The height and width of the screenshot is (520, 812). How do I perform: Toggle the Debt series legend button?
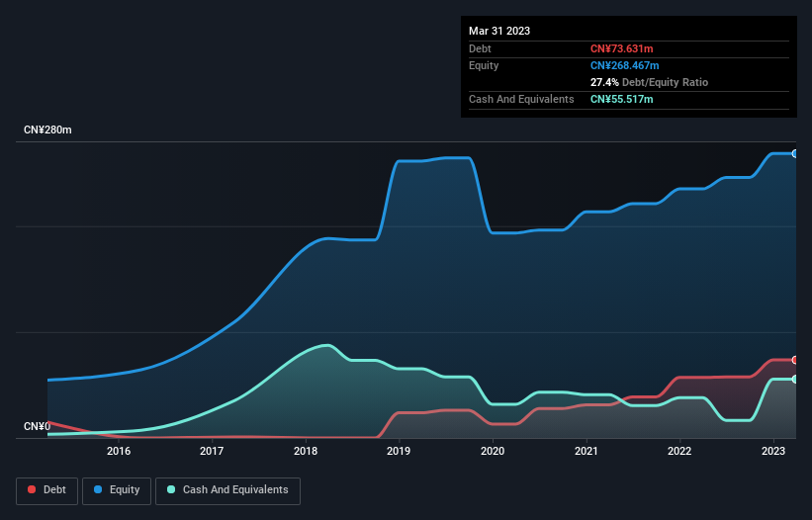tap(47, 490)
